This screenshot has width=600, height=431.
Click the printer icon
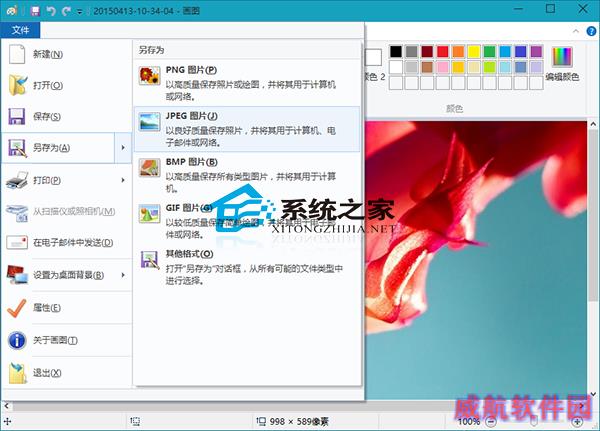point(17,180)
